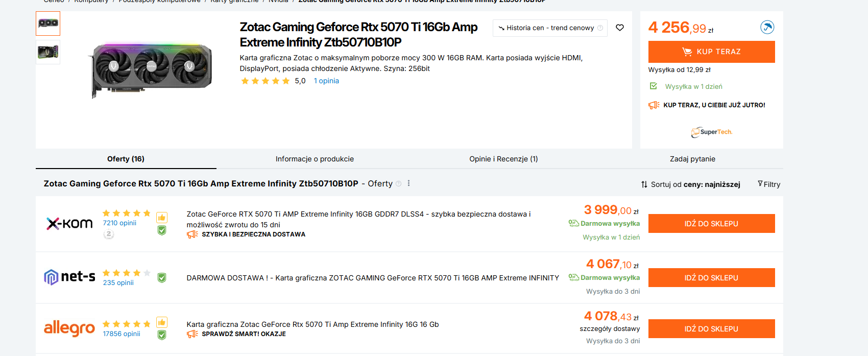Click the net-s shop logo
The height and width of the screenshot is (356, 868).
click(x=69, y=277)
